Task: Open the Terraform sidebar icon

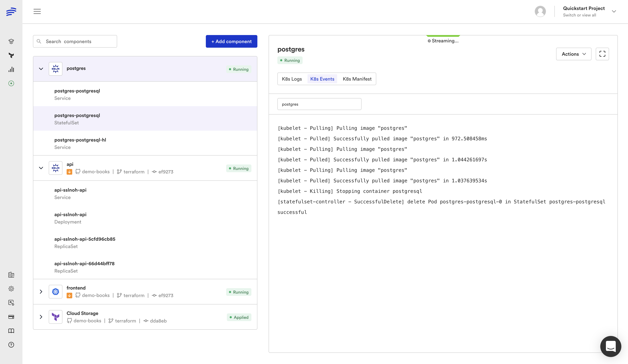Action: (11, 55)
